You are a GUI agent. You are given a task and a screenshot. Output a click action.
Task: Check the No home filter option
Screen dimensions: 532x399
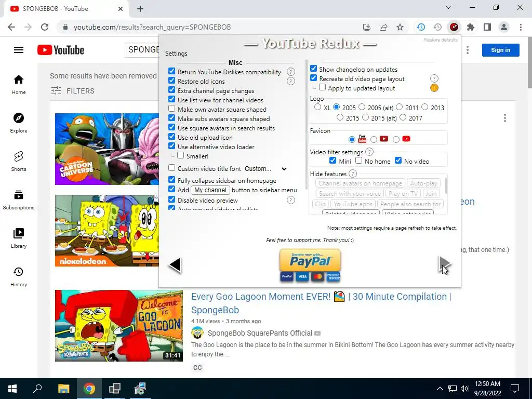click(x=358, y=161)
